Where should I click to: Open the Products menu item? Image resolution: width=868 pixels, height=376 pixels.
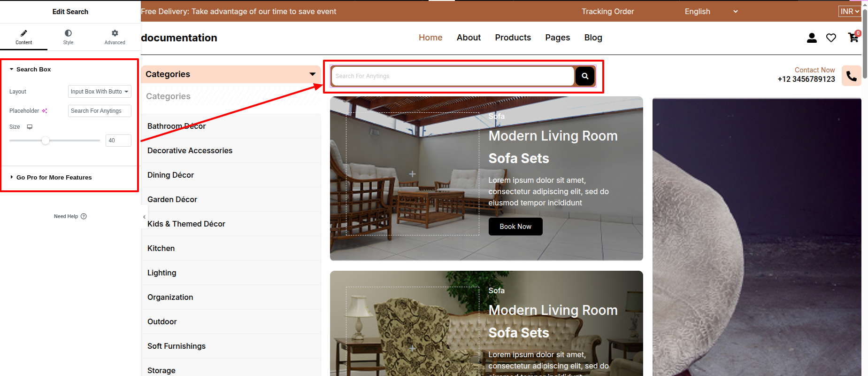pyautogui.click(x=513, y=38)
